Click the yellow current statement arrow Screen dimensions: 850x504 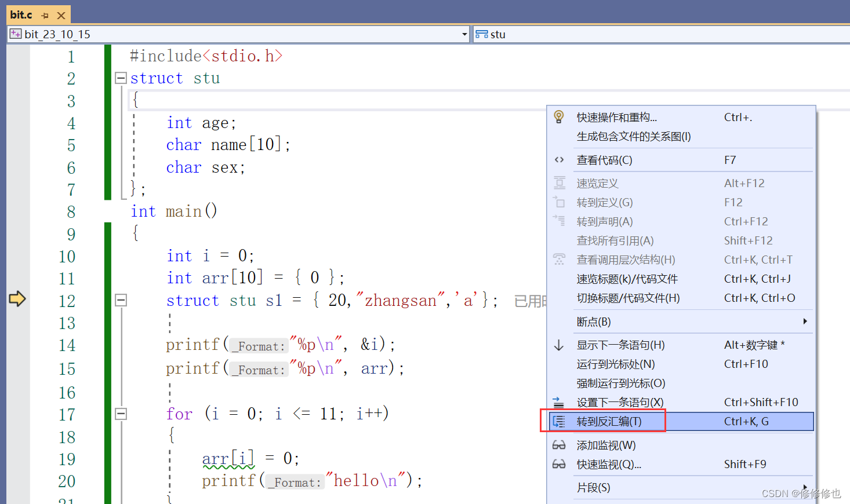pos(17,299)
